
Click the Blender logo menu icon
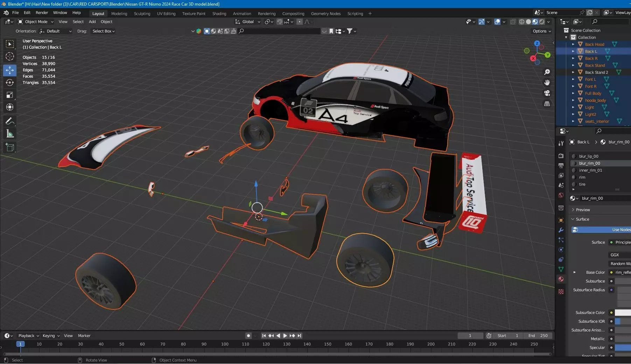[x=6, y=13]
